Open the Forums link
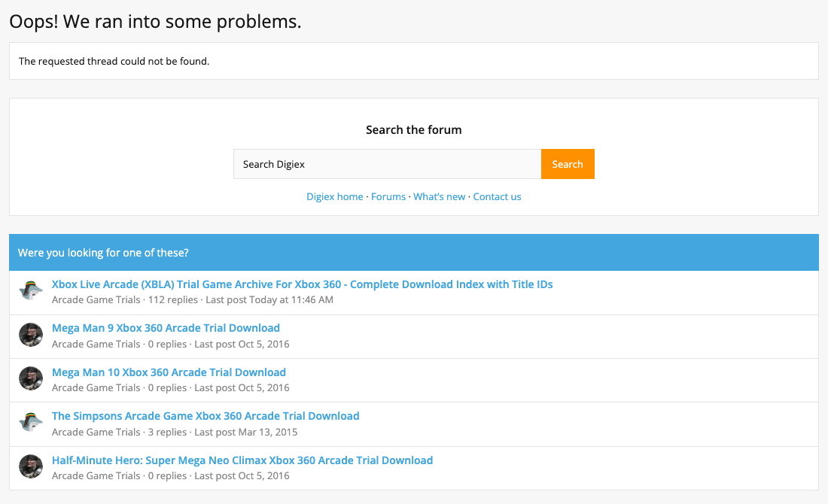 coord(388,197)
